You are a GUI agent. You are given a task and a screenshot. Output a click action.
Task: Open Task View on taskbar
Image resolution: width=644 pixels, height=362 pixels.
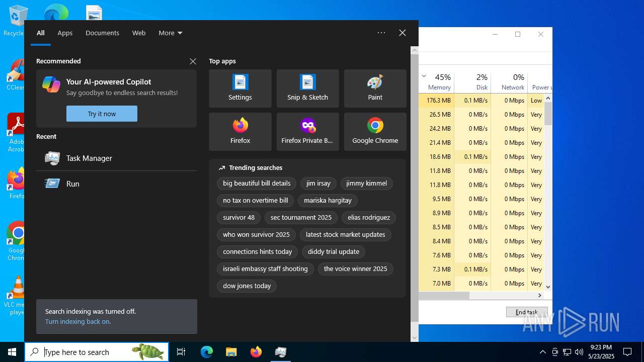[181, 352]
